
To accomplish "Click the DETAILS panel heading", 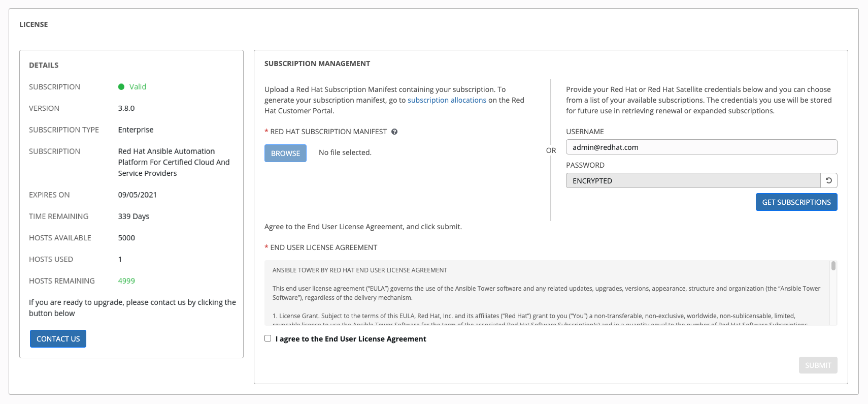I will point(44,65).
